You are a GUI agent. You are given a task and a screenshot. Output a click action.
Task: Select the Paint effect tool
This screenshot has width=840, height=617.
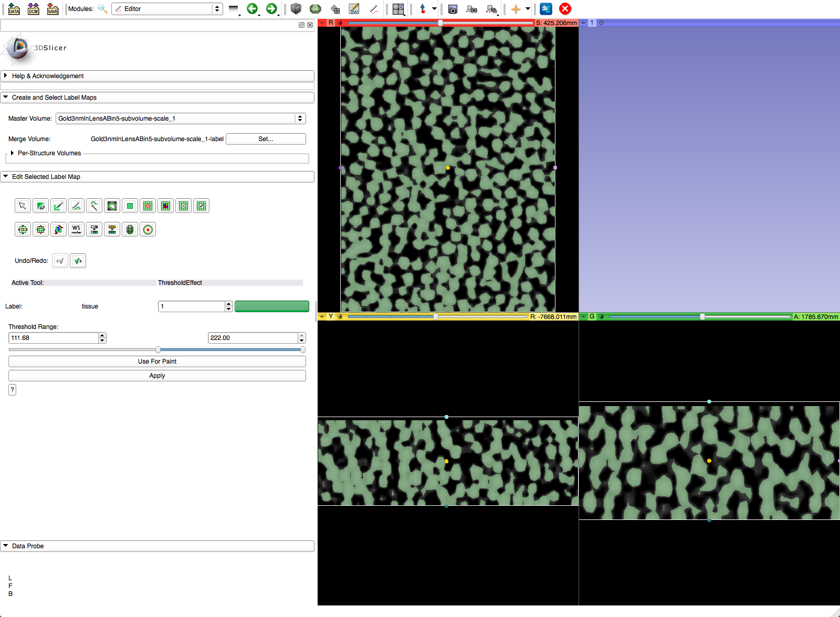58,206
